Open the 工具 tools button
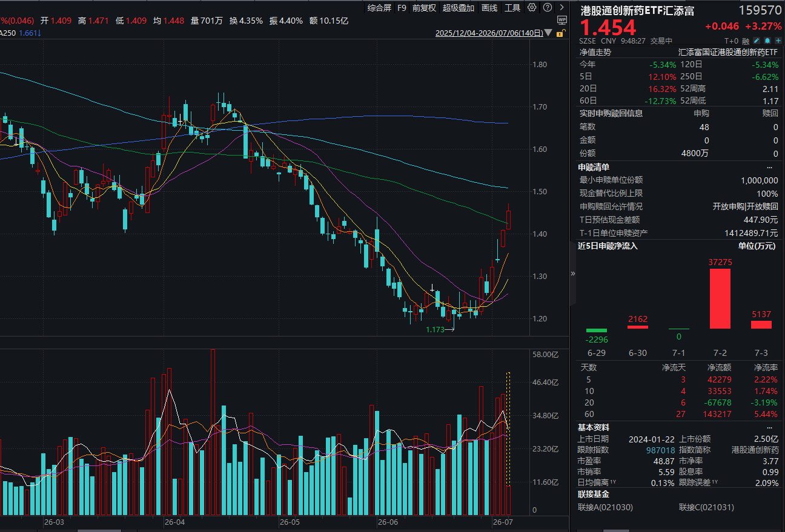The width and height of the screenshot is (785, 532). pos(512,8)
